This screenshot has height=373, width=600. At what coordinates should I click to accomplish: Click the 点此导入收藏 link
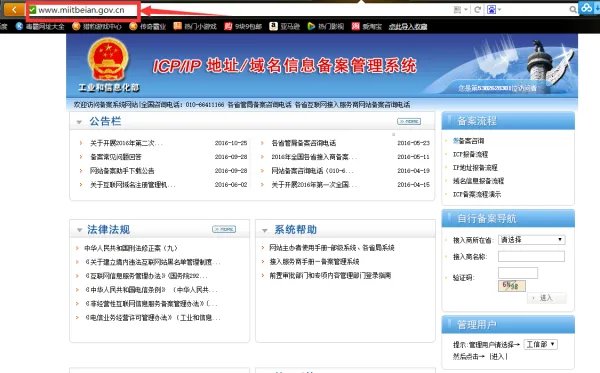coord(408,27)
